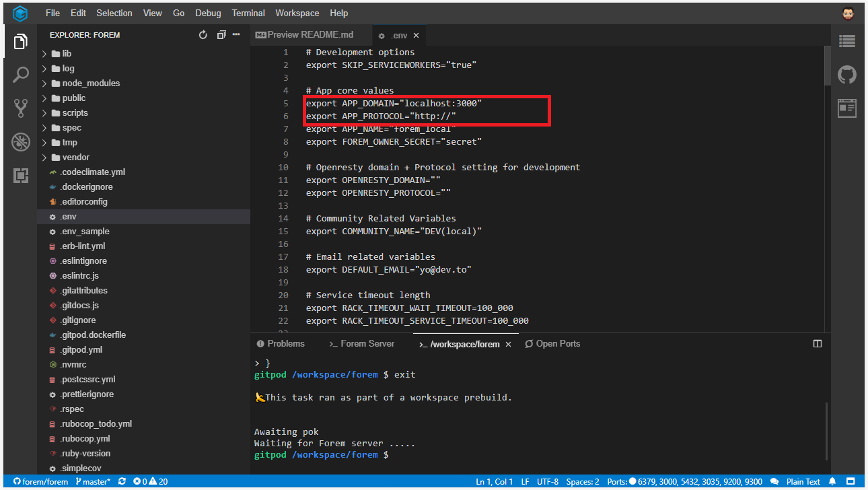This screenshot has height=490, width=868.
Task: Open the Search view in activity bar
Action: (x=20, y=75)
